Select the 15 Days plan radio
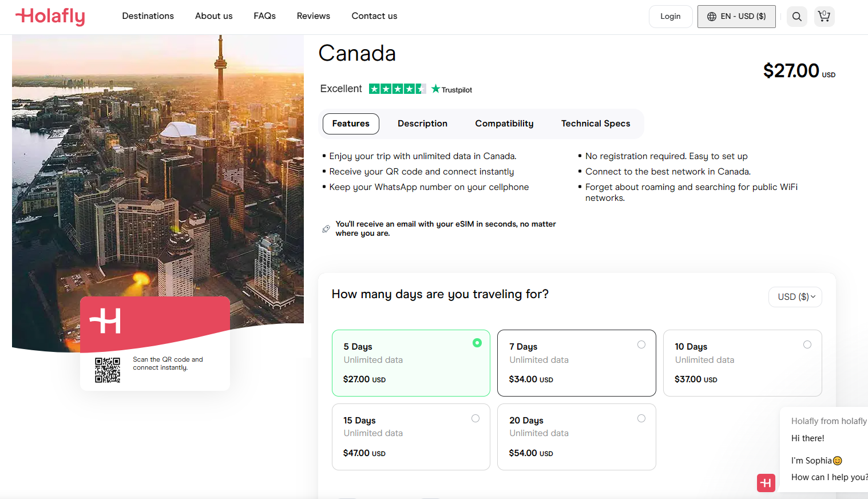This screenshot has height=499, width=868. pyautogui.click(x=475, y=418)
